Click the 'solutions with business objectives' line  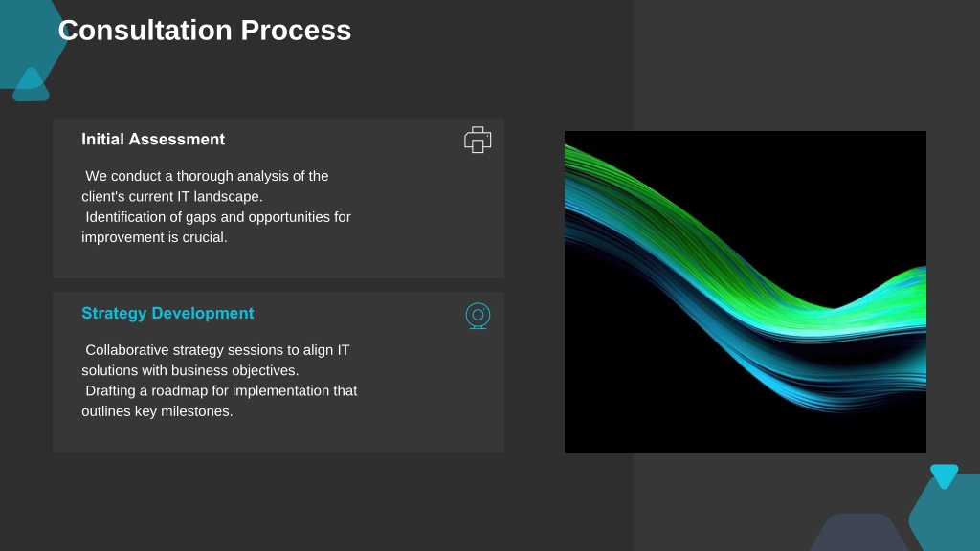coord(190,370)
